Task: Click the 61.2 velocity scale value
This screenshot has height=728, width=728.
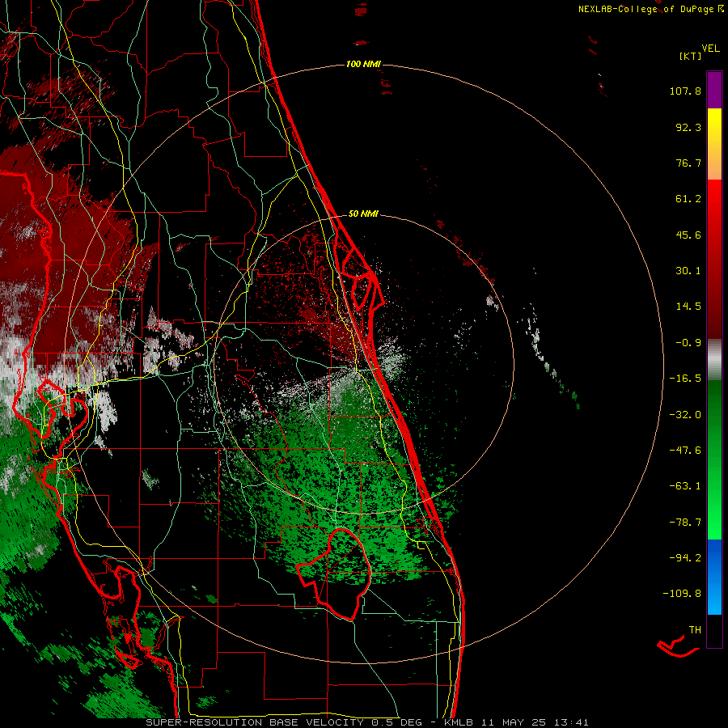Action: click(x=688, y=199)
